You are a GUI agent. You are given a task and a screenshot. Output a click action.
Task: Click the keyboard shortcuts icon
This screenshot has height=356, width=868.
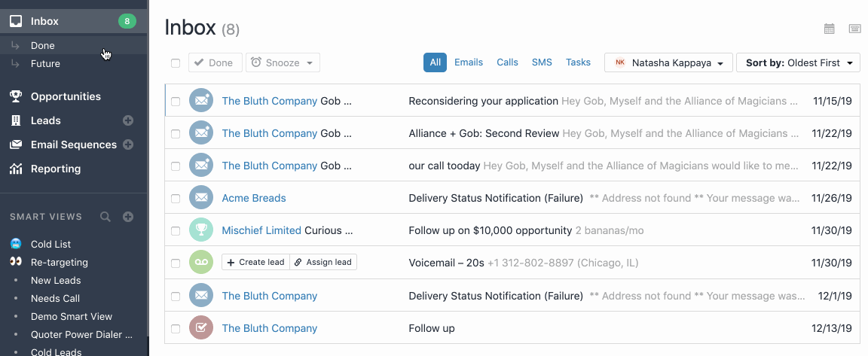click(x=854, y=29)
